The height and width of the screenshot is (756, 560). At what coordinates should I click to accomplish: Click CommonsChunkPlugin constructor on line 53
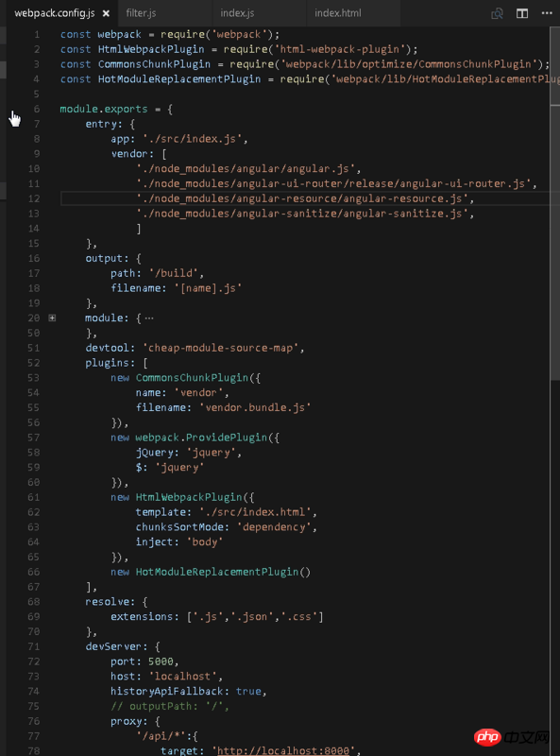[192, 377]
